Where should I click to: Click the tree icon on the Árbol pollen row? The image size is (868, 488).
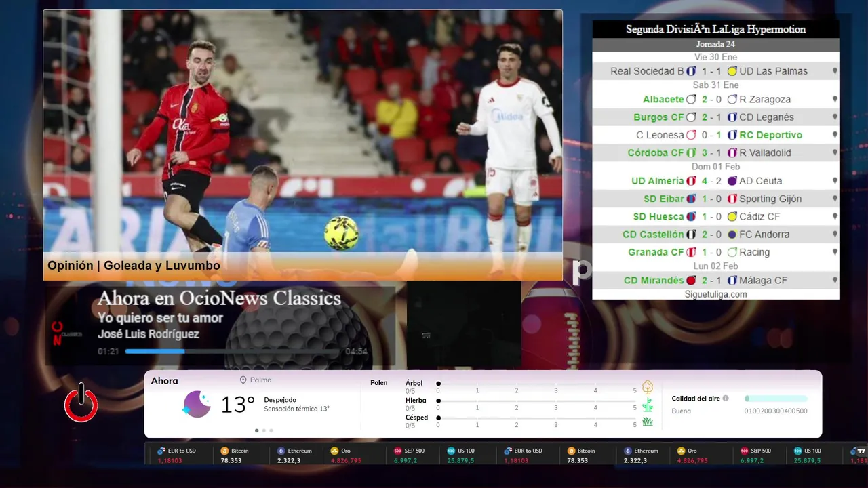[x=648, y=387]
